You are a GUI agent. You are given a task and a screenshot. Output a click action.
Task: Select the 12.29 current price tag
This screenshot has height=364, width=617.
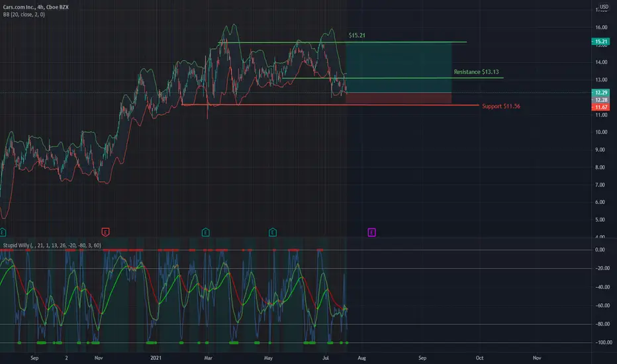(601, 93)
